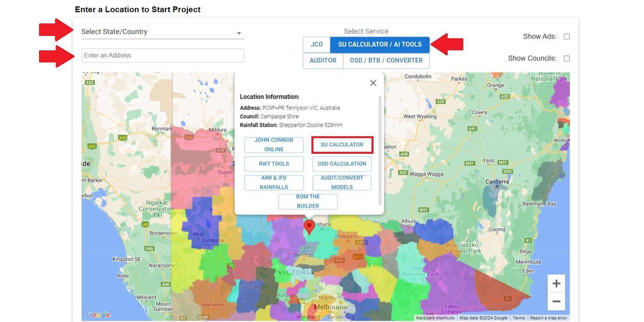Screen dimensions: 644x322
Task: Click the Mildura label on map
Action: pos(217,130)
